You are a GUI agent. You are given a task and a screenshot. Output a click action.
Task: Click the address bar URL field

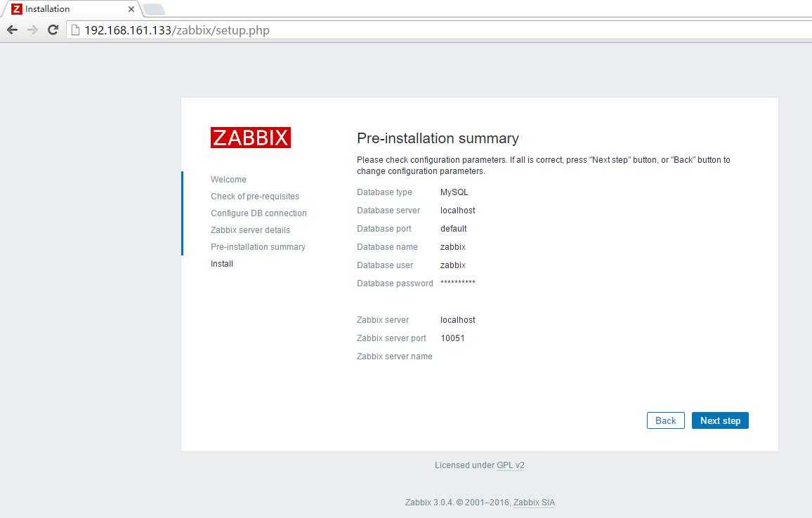[440, 30]
